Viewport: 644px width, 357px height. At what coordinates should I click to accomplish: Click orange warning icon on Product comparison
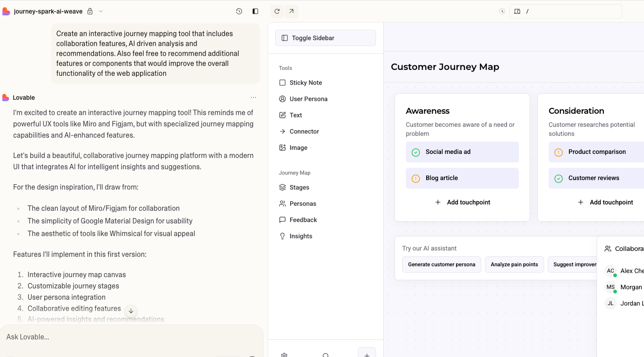(559, 153)
